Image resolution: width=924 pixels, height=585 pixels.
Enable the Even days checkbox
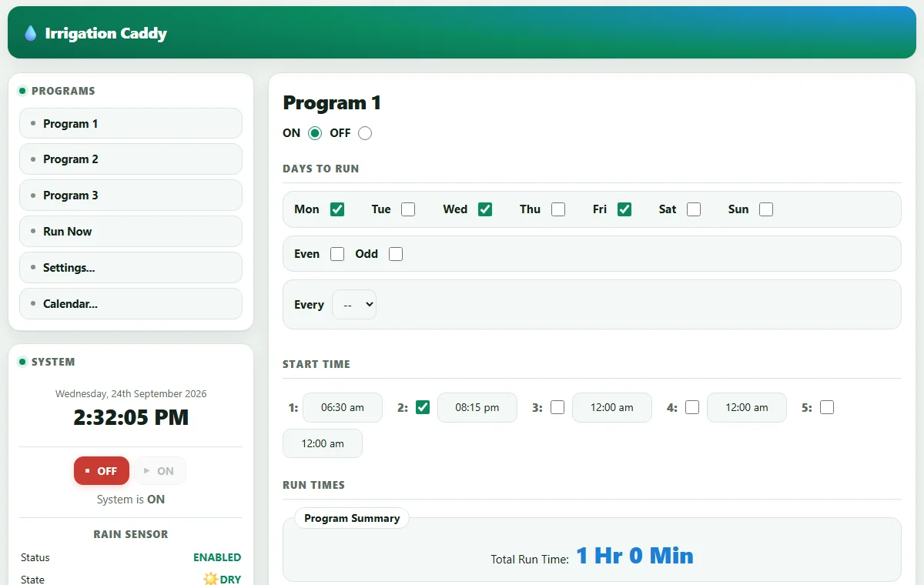[337, 254]
